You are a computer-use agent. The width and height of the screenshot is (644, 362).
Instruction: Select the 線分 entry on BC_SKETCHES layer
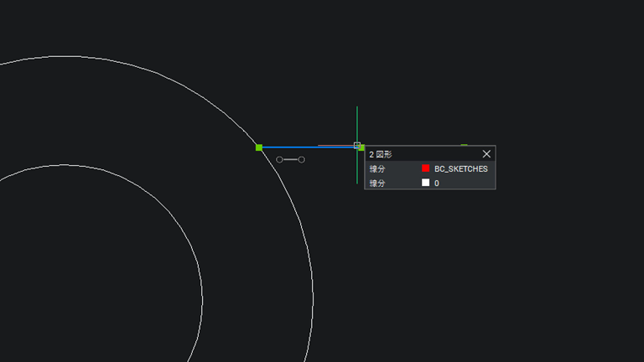pos(430,168)
